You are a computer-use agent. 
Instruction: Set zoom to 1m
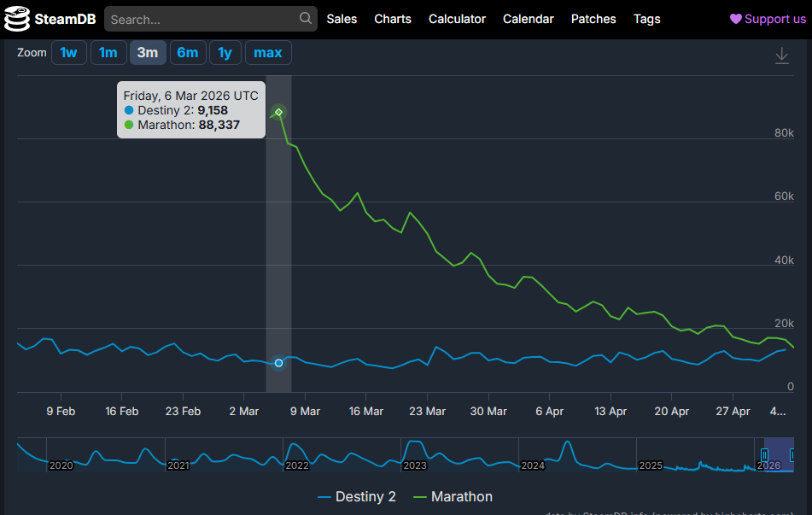108,53
